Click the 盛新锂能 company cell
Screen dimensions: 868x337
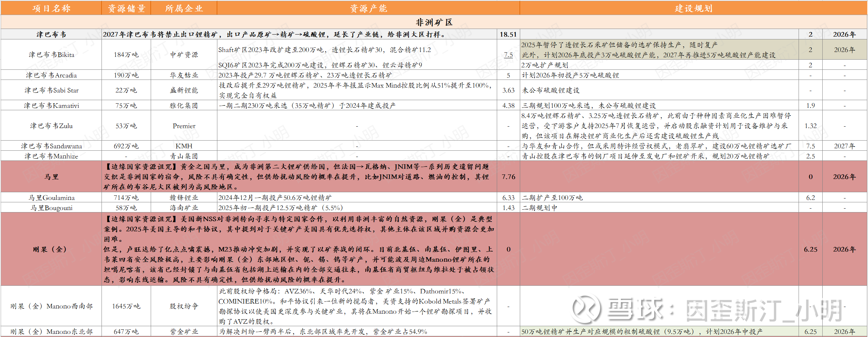pos(184,90)
